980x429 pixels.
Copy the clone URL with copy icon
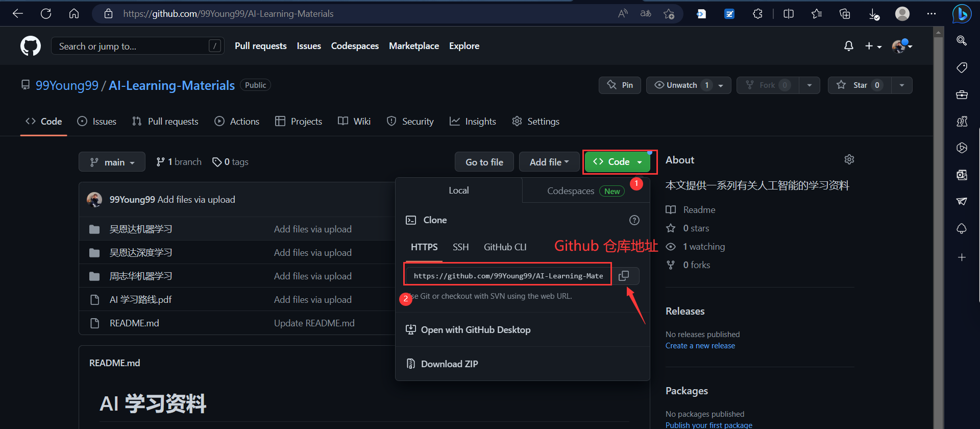[624, 276]
